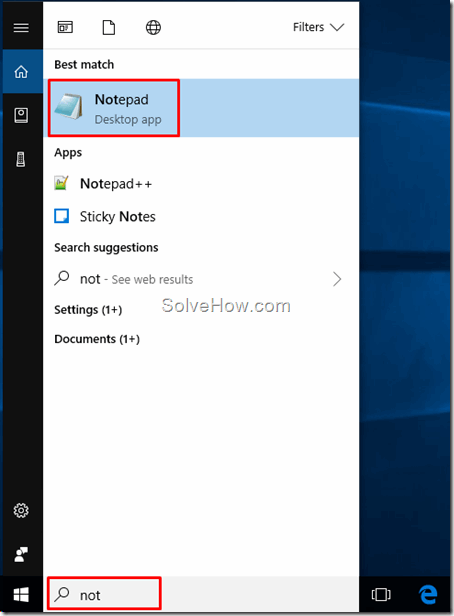454x616 pixels.
Task: Launch Microsoft Edge from taskbar
Action: [428, 594]
